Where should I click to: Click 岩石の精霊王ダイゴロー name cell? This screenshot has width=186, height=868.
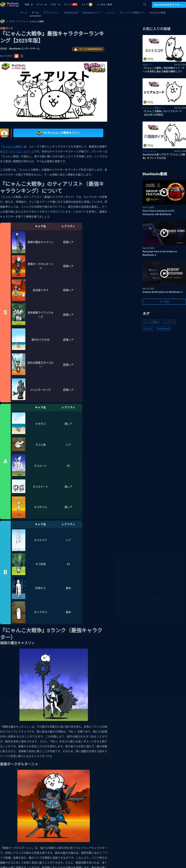[41, 365]
